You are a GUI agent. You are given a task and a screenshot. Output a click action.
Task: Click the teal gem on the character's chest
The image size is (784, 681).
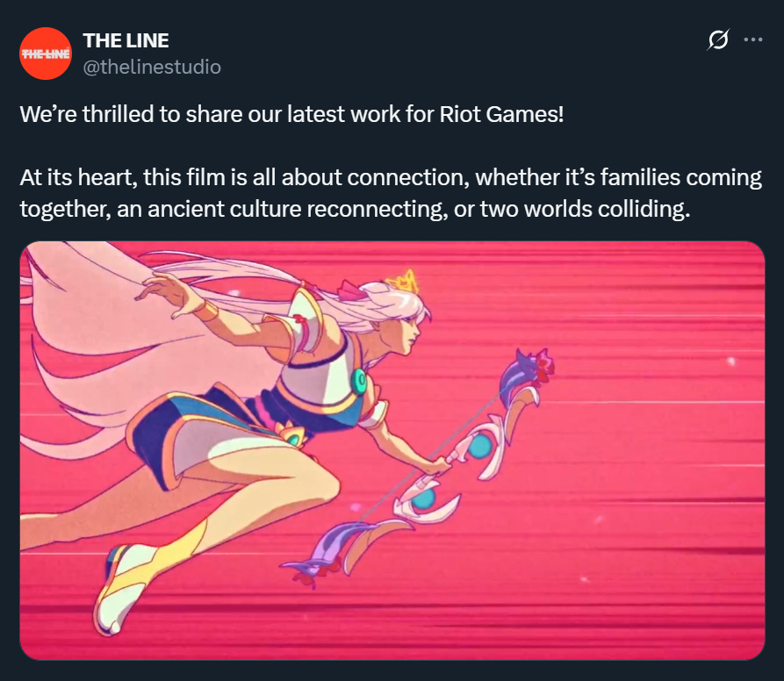click(x=358, y=383)
